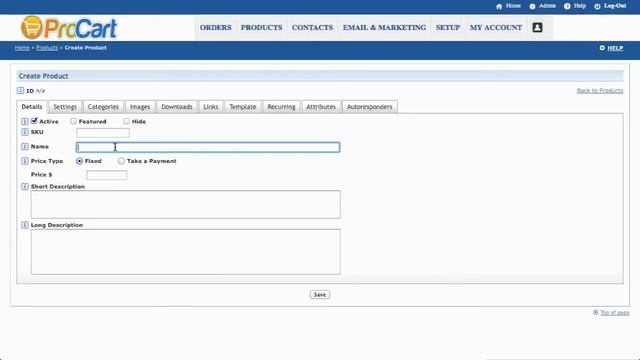Check the Hide checkbox

(127, 121)
